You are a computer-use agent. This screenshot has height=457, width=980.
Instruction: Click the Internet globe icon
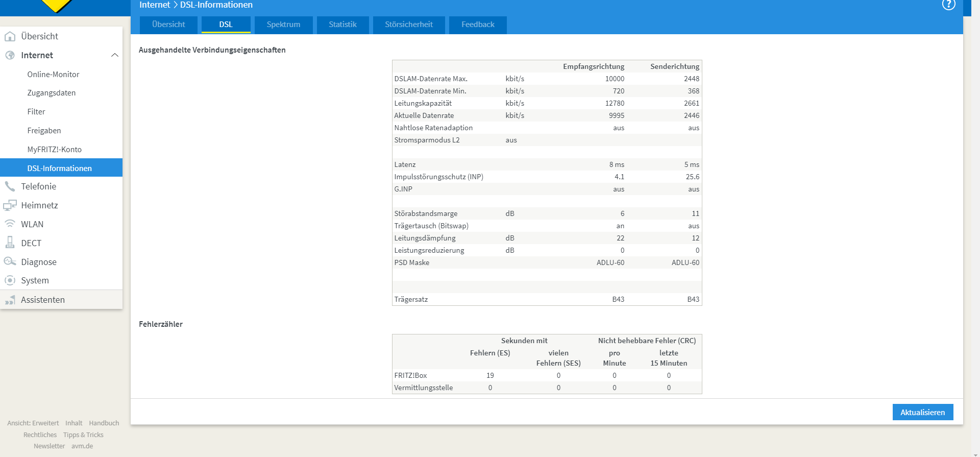pos(10,55)
